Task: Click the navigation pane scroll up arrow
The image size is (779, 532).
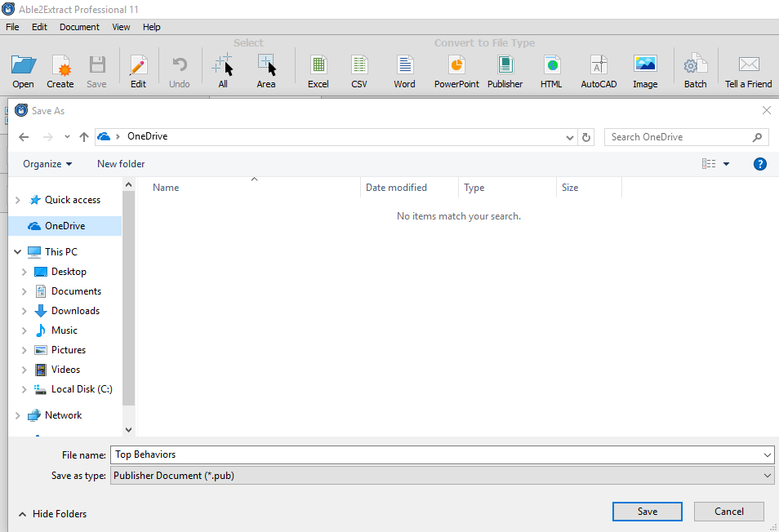Action: point(129,185)
